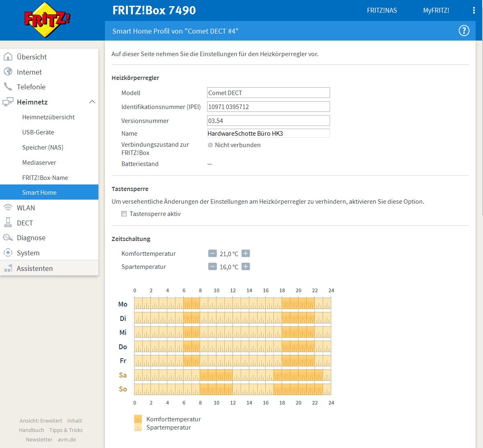Enable the Tastensperre aktiv checkbox
The height and width of the screenshot is (448, 483).
124,214
